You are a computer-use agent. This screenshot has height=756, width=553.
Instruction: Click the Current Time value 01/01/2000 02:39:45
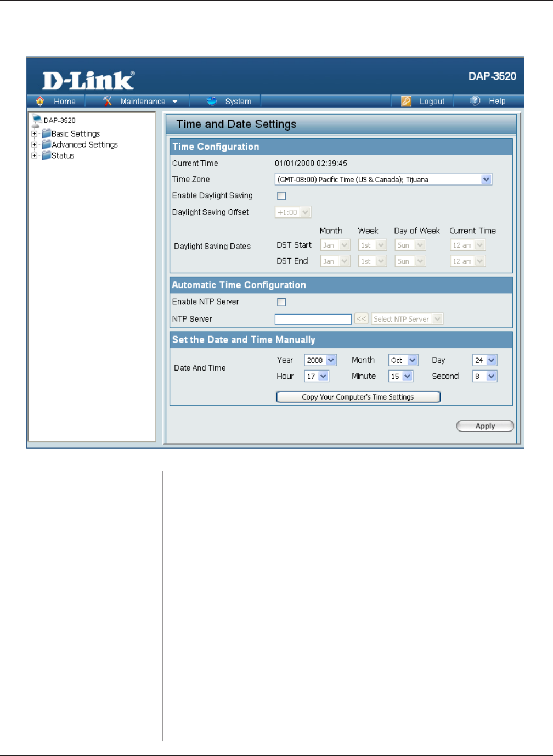311,163
